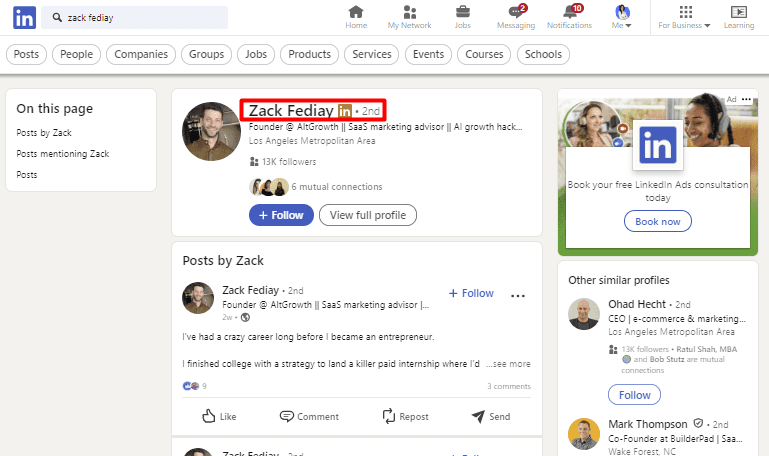Filter results by Groups
Viewport: 769px width, 456px height.
pyautogui.click(x=206, y=54)
